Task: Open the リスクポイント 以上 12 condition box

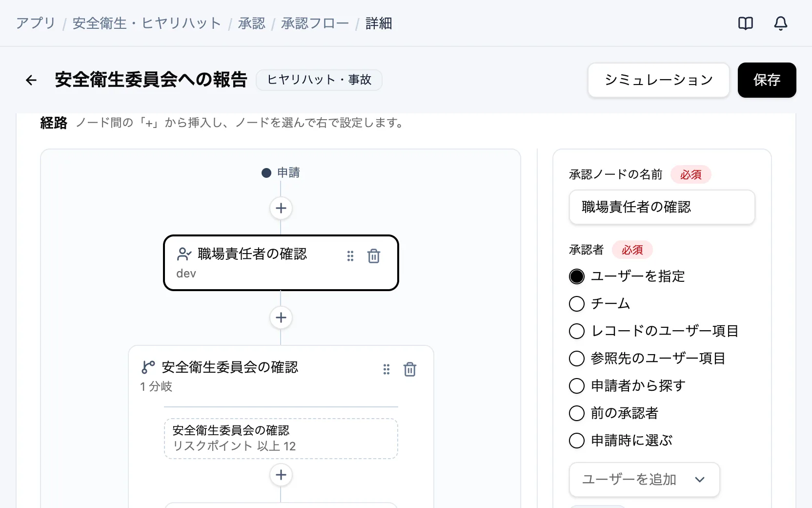Action: point(281,439)
